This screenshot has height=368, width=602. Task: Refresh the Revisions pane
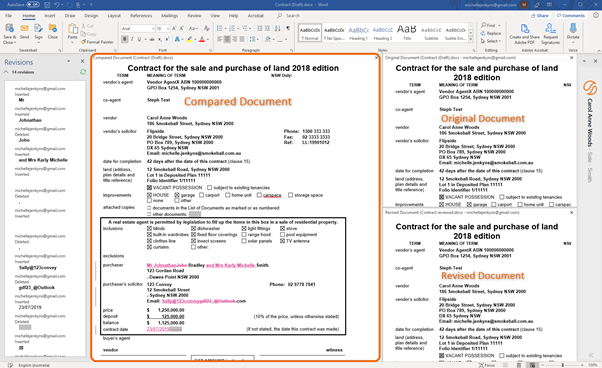83,72
